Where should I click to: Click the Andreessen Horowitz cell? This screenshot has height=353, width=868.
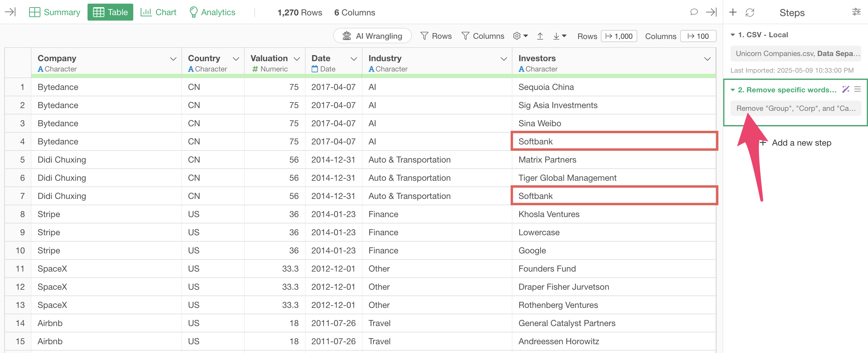point(614,341)
